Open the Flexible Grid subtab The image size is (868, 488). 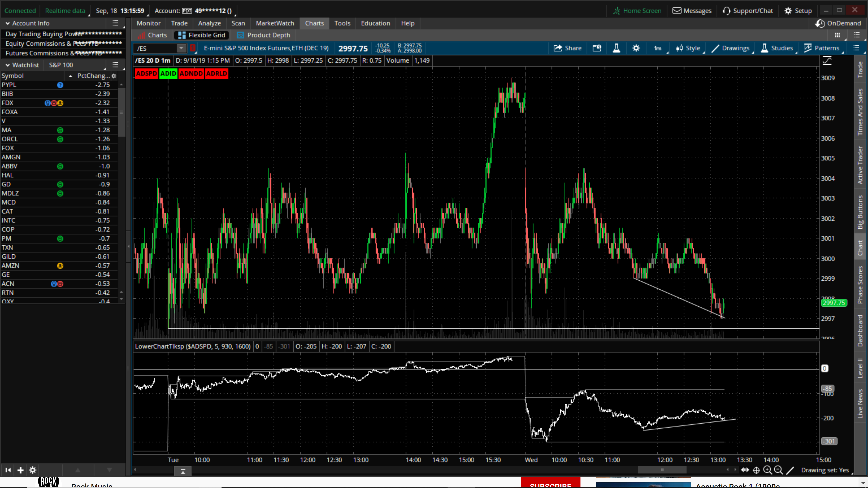click(x=201, y=35)
